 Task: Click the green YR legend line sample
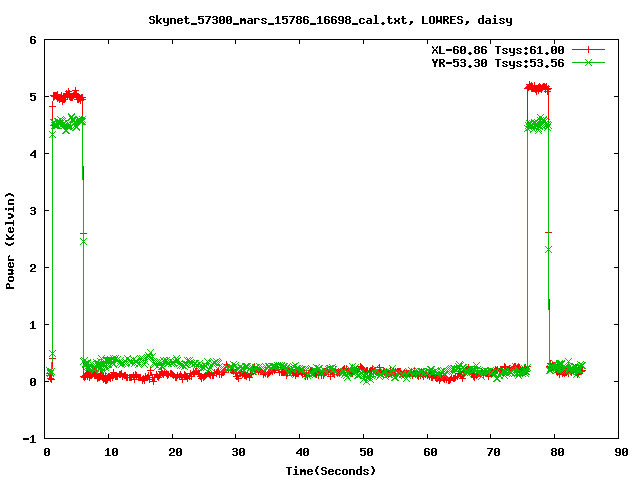coord(588,62)
